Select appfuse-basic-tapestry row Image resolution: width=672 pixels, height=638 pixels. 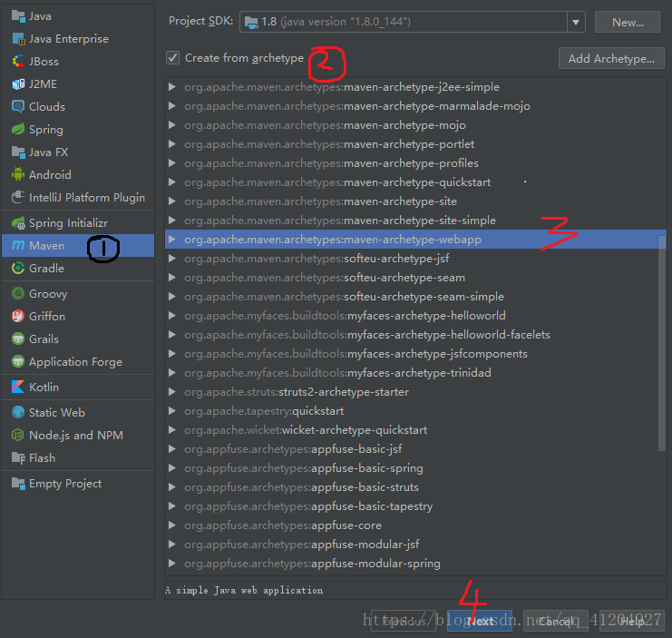pyautogui.click(x=414, y=506)
